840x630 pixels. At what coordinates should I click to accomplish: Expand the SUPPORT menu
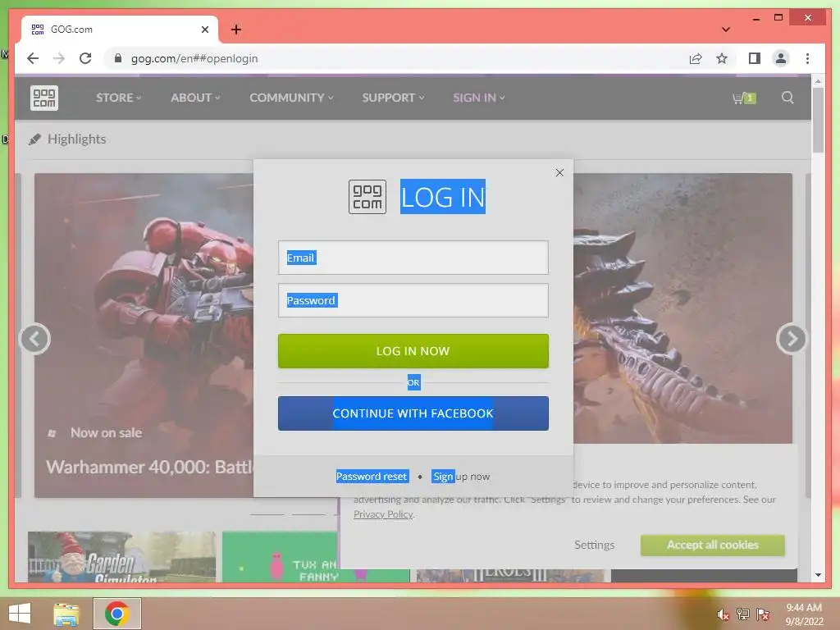point(393,98)
